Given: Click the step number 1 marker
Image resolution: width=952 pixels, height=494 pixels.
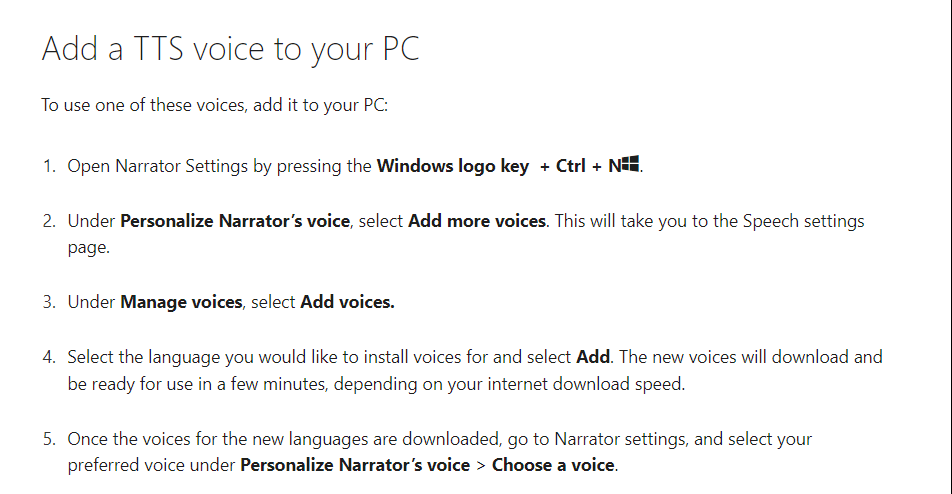Looking at the screenshot, I should click(49, 166).
